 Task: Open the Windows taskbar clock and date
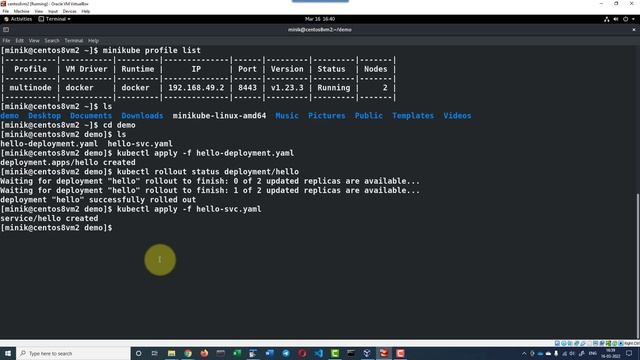[611, 353]
